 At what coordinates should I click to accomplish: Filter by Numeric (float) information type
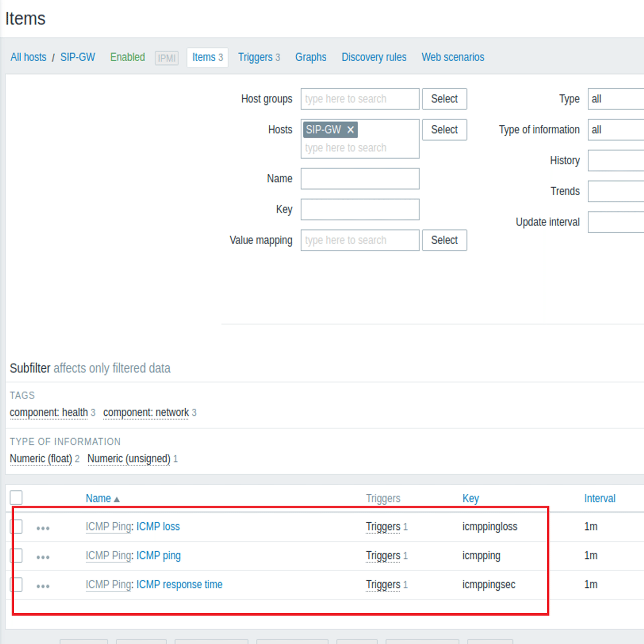[x=41, y=458]
